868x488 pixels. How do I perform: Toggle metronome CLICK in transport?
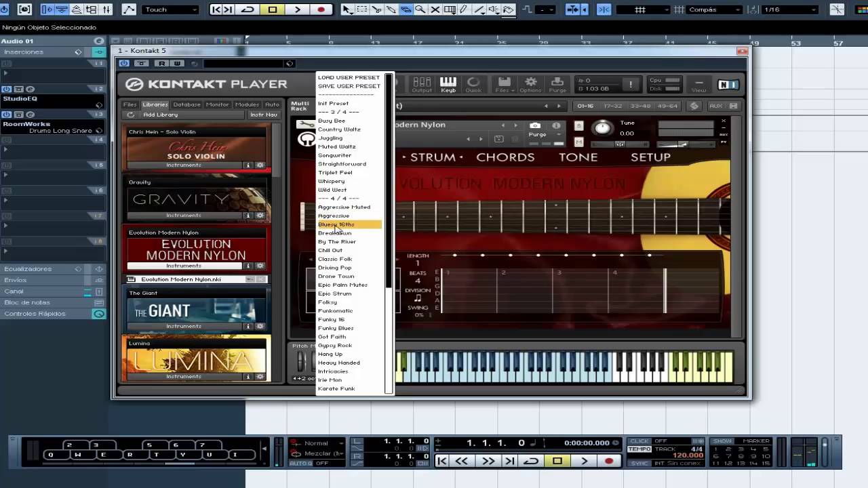[x=639, y=441]
